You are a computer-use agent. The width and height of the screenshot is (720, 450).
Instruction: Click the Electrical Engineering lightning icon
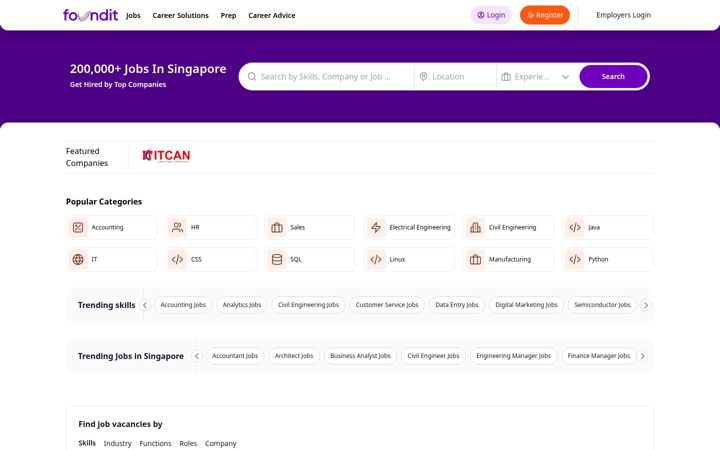376,227
